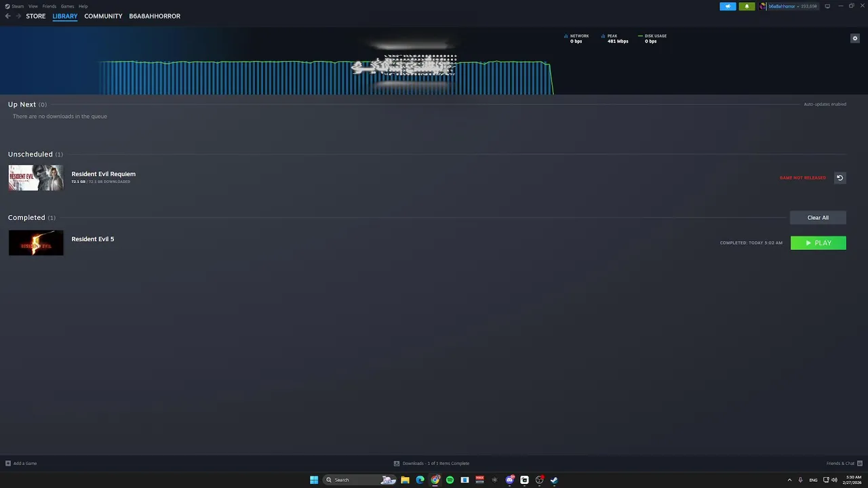Open File Explorer from the taskbar
Image resolution: width=868 pixels, height=488 pixels.
pos(405,480)
